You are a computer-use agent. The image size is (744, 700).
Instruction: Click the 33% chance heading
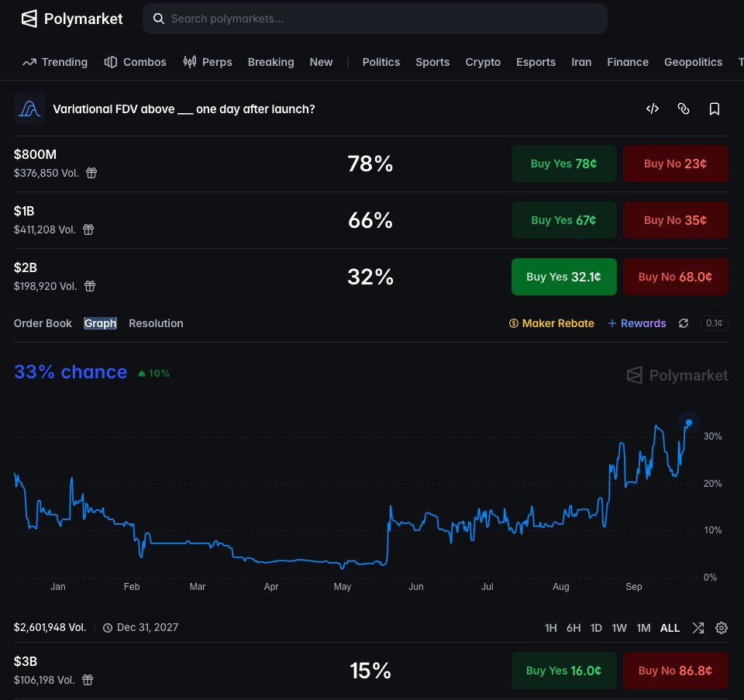pos(71,372)
